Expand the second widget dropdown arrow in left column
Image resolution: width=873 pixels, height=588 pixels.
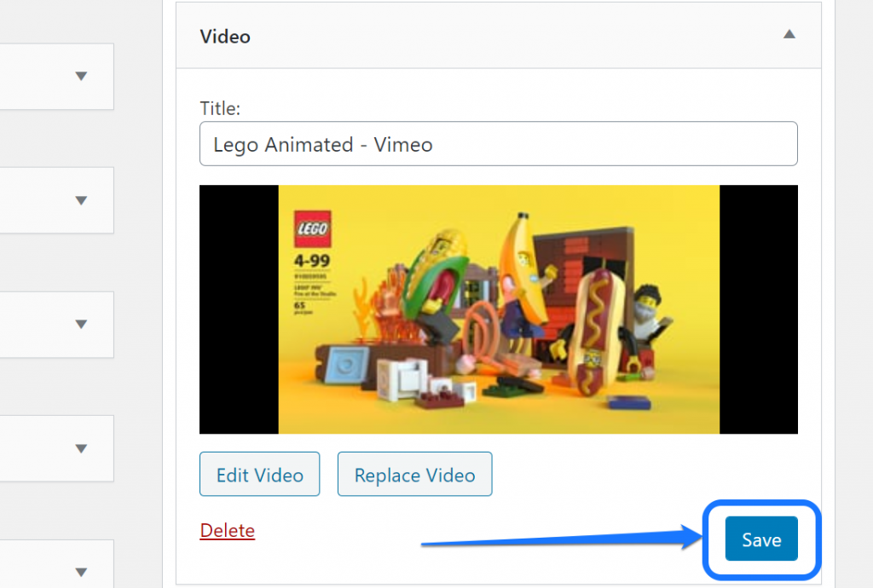[81, 200]
